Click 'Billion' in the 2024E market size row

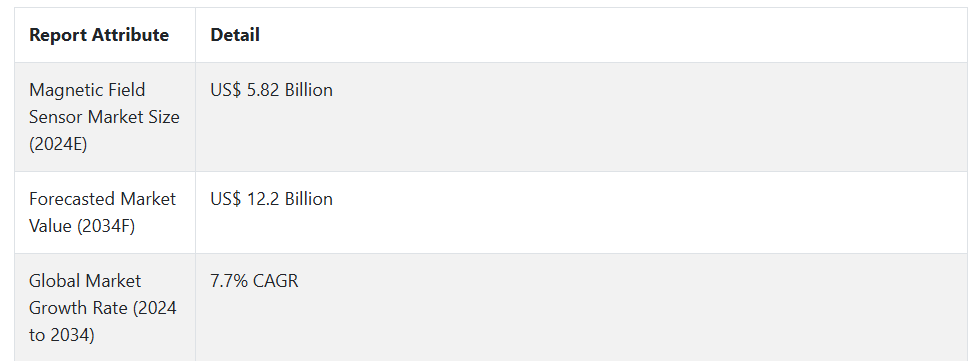tap(308, 90)
